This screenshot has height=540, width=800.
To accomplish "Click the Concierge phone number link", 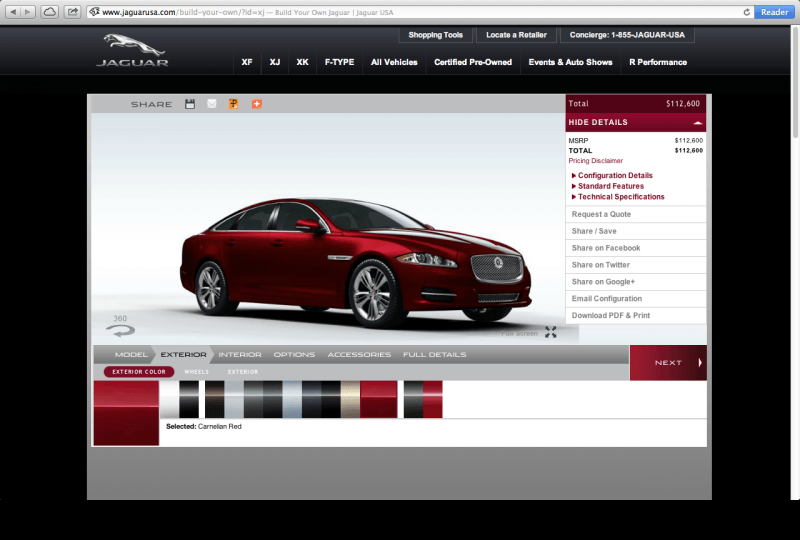I will coord(627,35).
